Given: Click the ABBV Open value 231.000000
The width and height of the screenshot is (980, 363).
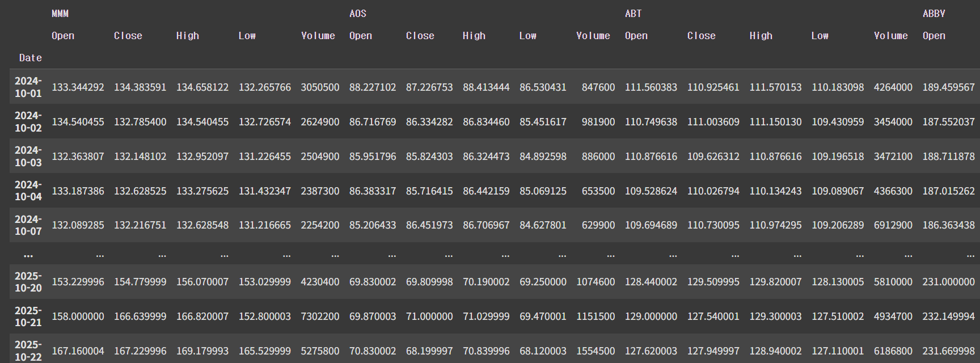Looking at the screenshot, I should click(x=948, y=282).
